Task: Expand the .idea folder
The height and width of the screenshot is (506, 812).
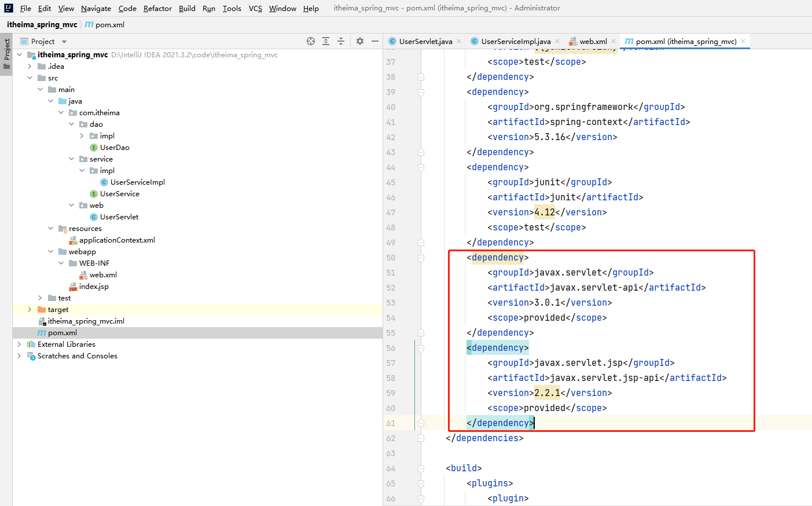Action: tap(30, 67)
